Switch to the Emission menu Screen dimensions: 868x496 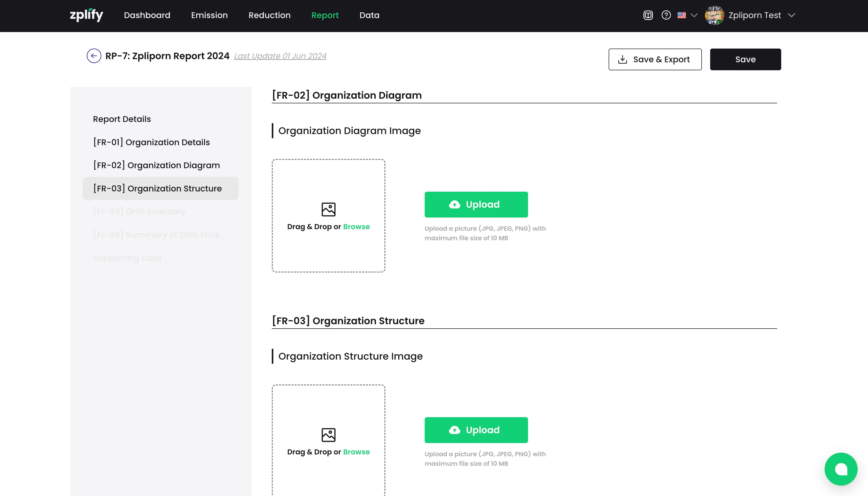209,15
